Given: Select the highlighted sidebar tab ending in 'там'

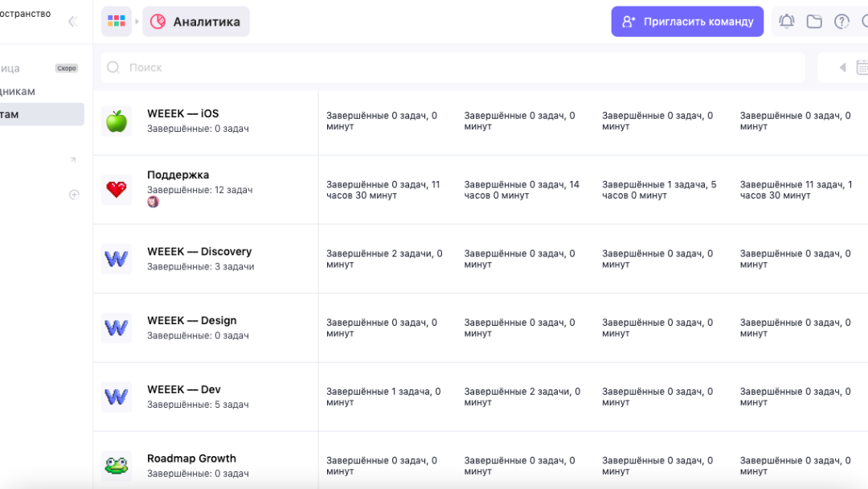Looking at the screenshot, I should coord(40,114).
